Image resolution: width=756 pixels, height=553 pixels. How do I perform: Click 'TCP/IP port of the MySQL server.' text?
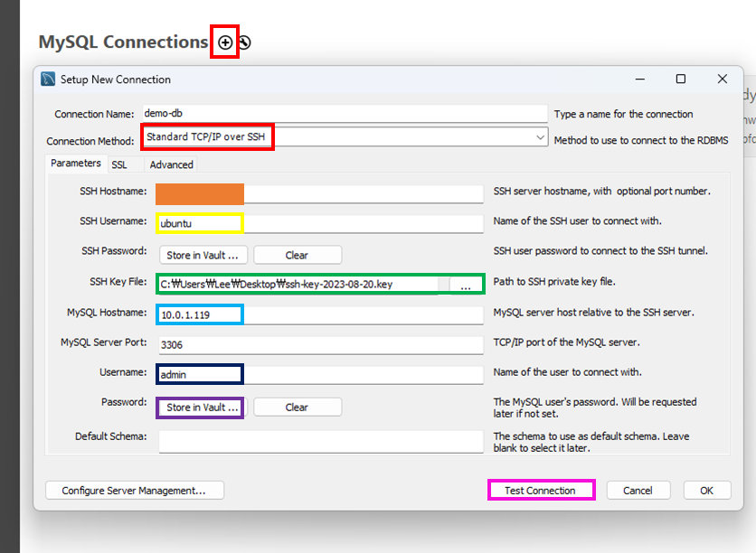[x=566, y=342]
